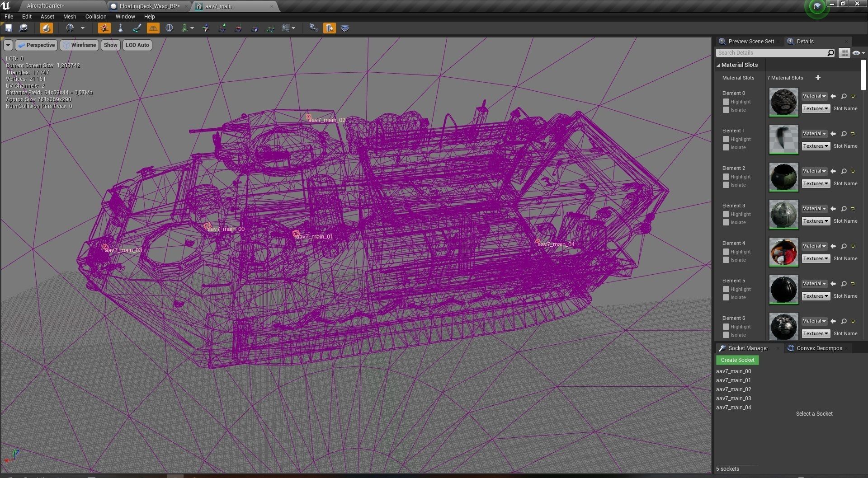868x478 pixels.
Task: Click the LOD Auto button
Action: click(137, 45)
